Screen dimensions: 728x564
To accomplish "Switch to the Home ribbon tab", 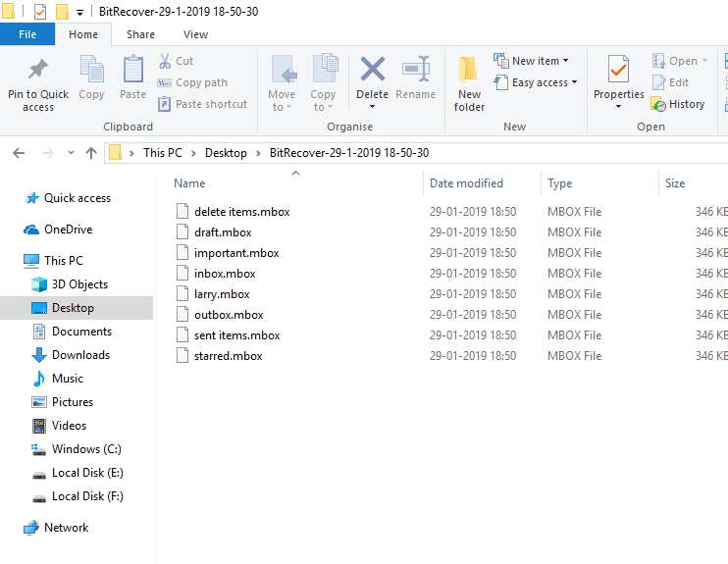I will coord(83,34).
